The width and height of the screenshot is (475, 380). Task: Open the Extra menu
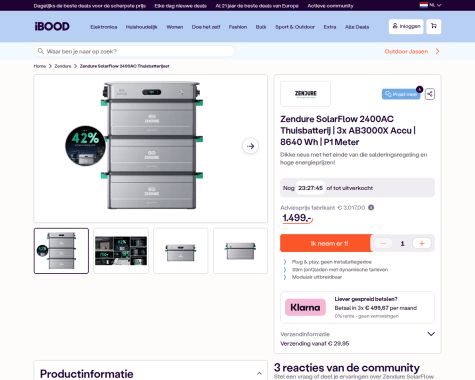pyautogui.click(x=330, y=27)
